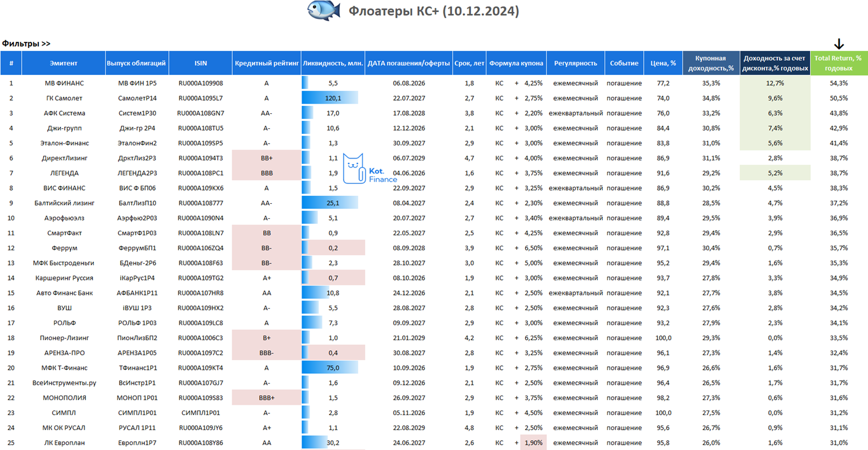Select issuer cell Пионер-Лизинг
This screenshot has height=450, width=868.
pyautogui.click(x=64, y=338)
